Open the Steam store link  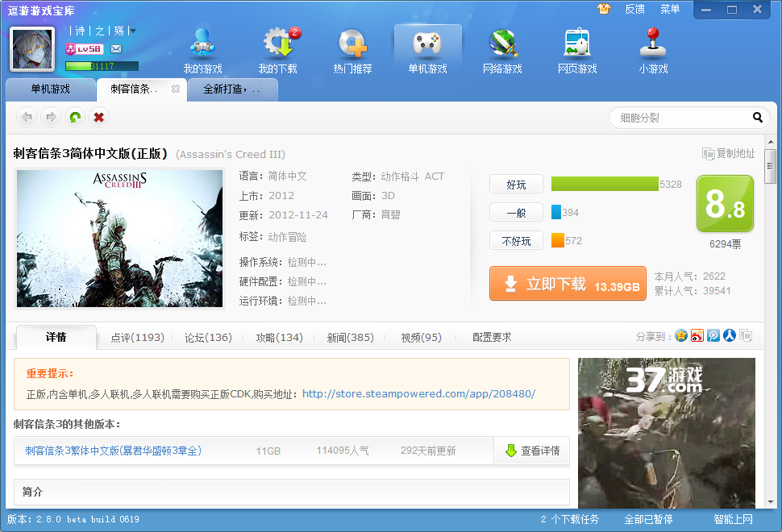pos(419,394)
